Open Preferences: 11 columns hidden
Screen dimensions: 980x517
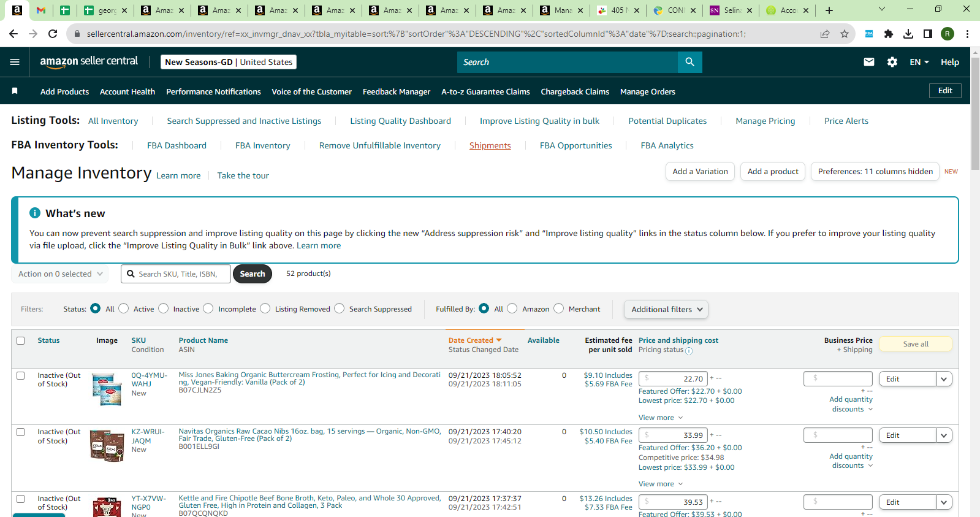[875, 172]
